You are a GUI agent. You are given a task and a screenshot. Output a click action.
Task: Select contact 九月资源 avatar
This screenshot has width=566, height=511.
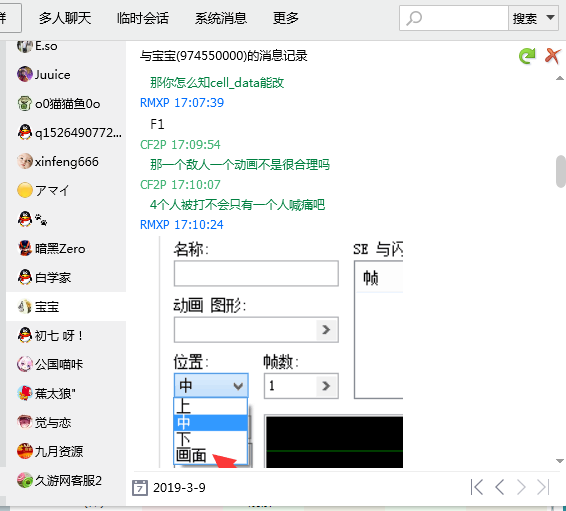click(x=25, y=451)
